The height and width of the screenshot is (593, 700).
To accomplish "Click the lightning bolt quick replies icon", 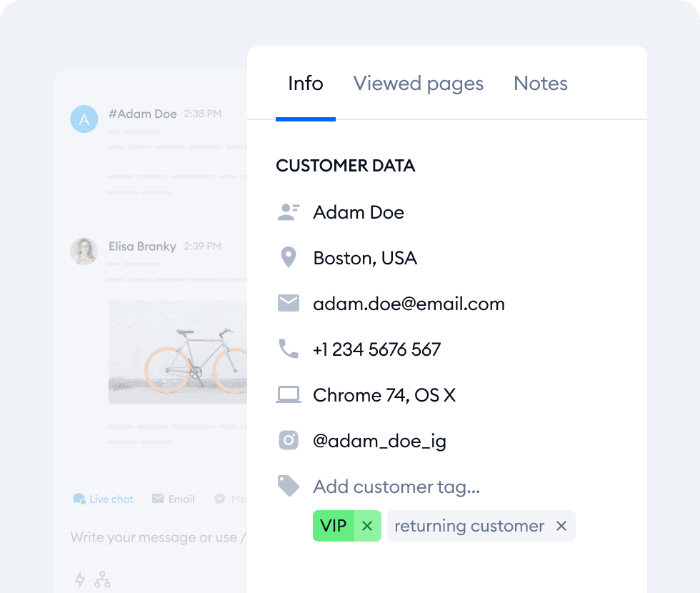I will point(80,579).
